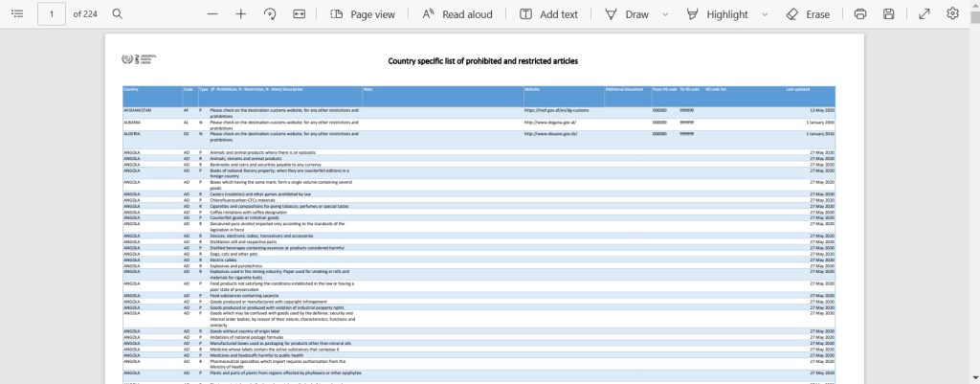Expand the Highlight options dropdown arrow
980x384 pixels.
(x=765, y=13)
